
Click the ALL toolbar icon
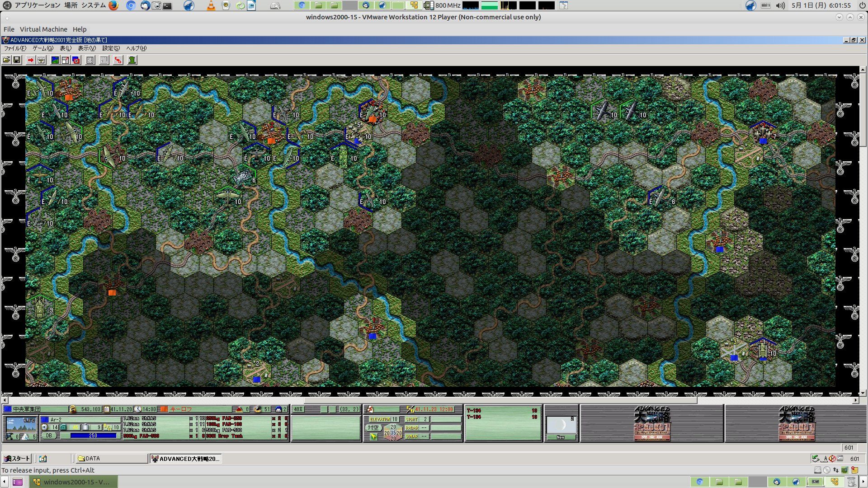click(104, 60)
